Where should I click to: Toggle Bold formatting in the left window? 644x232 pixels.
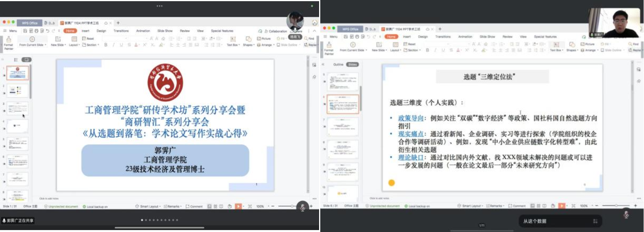pos(106,45)
